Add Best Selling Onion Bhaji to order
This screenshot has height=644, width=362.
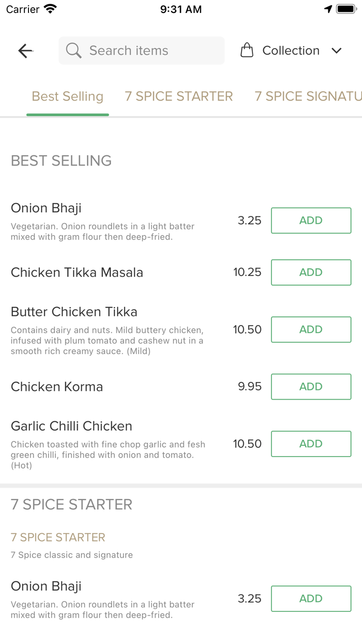(x=311, y=221)
